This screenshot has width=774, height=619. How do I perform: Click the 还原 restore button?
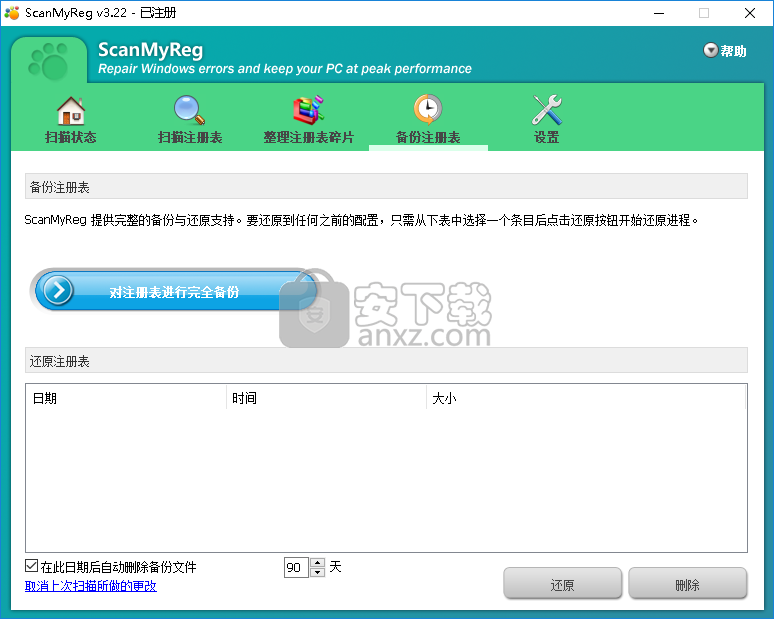[x=562, y=584]
